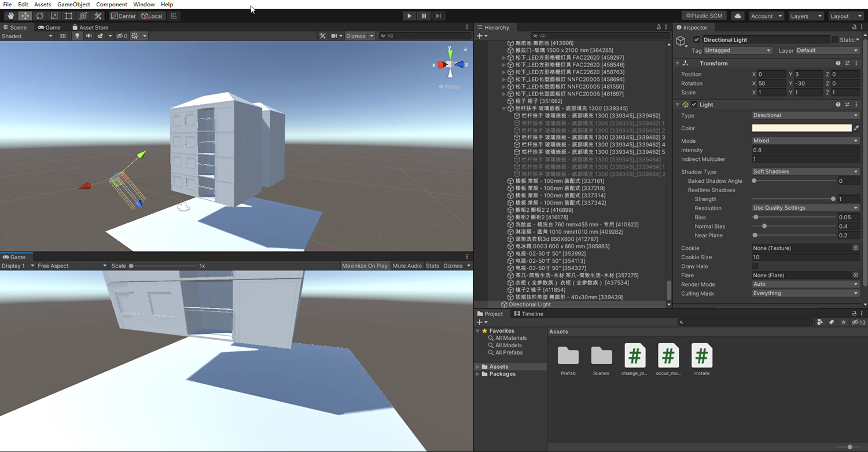Image resolution: width=868 pixels, height=452 pixels.
Task: Open cloud services icon
Action: tap(737, 16)
